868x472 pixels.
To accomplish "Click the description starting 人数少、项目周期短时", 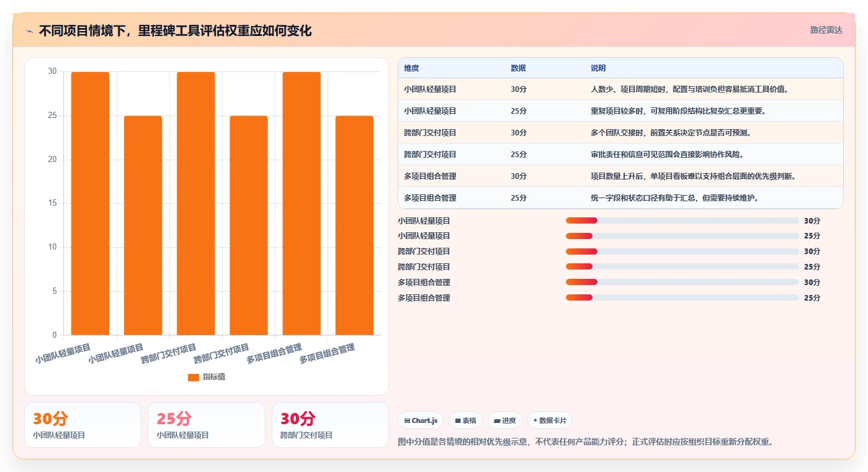I will [x=689, y=89].
